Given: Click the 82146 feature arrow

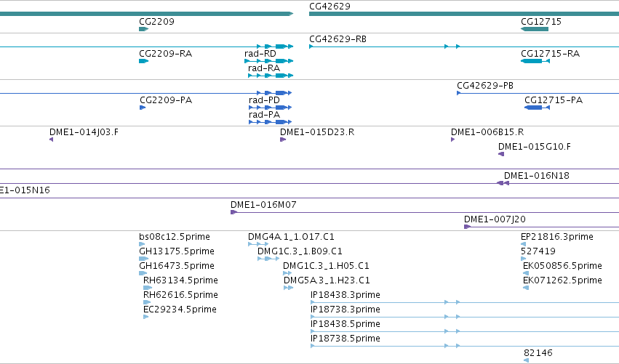Looking at the screenshot, I should [x=526, y=360].
